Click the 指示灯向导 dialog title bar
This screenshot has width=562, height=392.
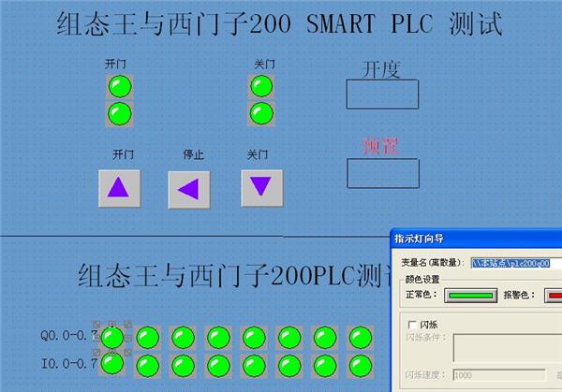(x=476, y=239)
